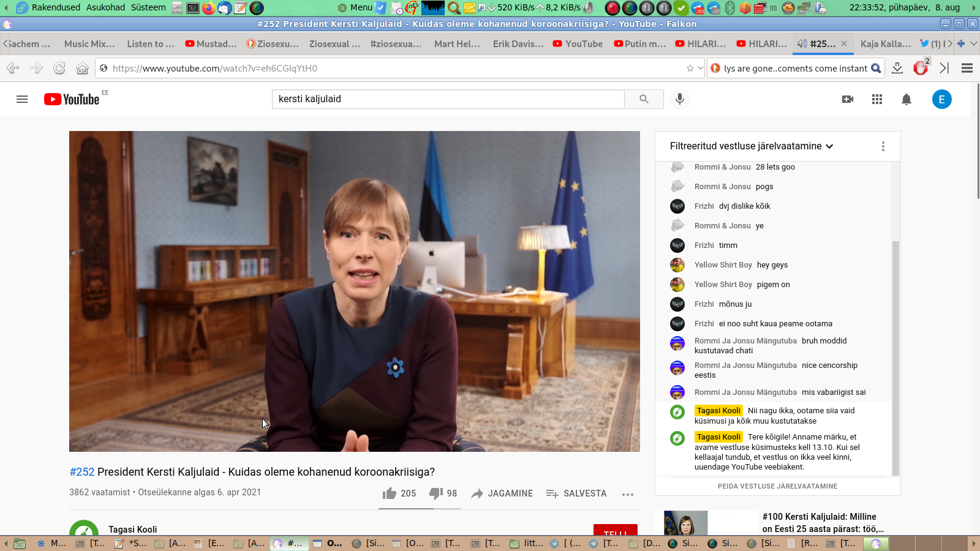
Task: Open chat options three-dot menu
Action: click(883, 146)
